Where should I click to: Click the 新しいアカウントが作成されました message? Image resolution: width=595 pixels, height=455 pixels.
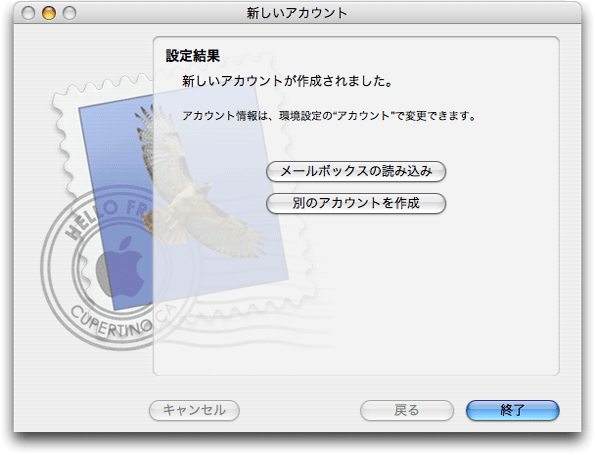click(x=288, y=81)
